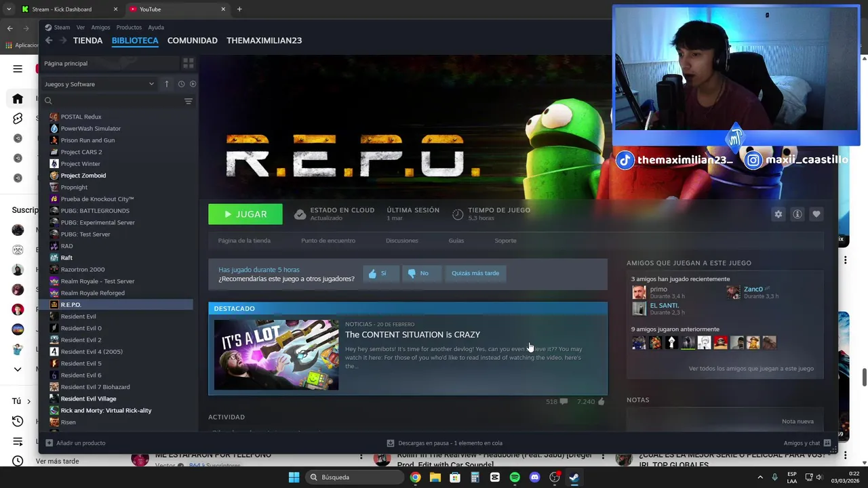The height and width of the screenshot is (488, 868).
Task: Open advanced library filter icon
Action: coord(189,101)
